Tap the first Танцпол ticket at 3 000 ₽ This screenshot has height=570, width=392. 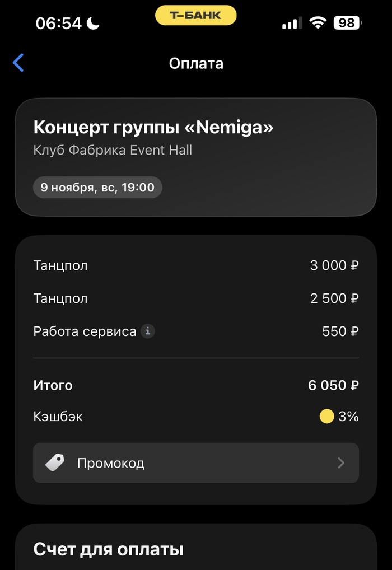pos(196,265)
